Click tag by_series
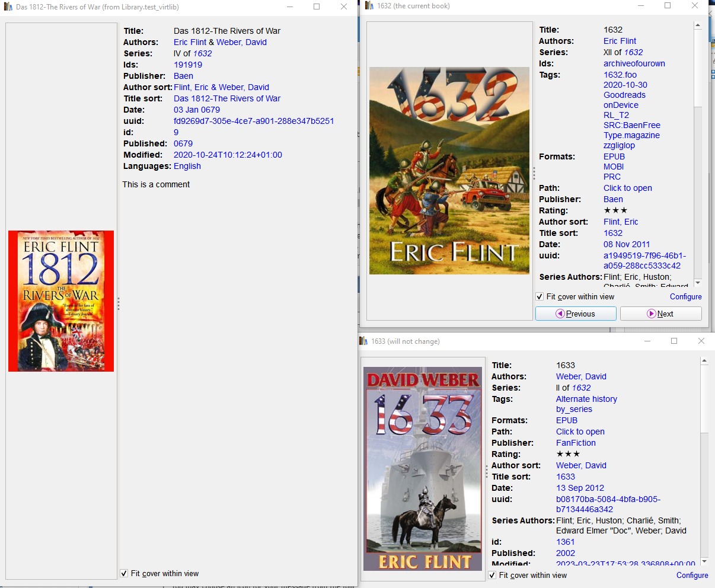 [574, 409]
